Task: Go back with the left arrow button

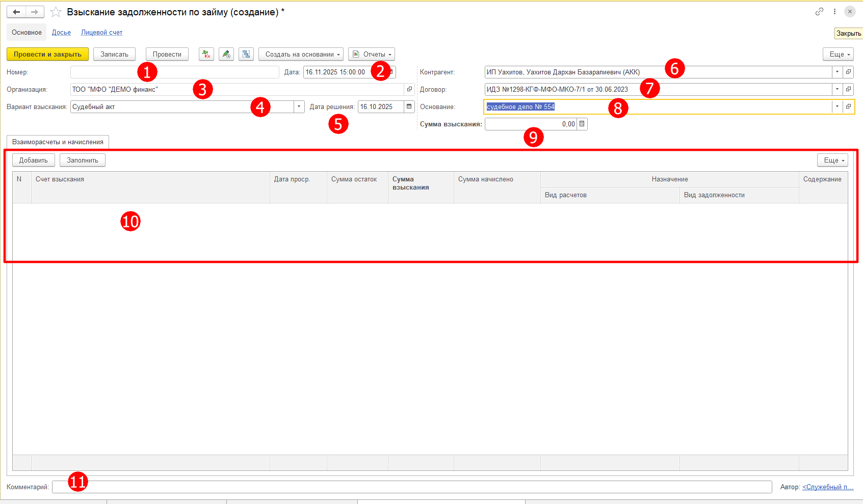Action: coord(16,12)
